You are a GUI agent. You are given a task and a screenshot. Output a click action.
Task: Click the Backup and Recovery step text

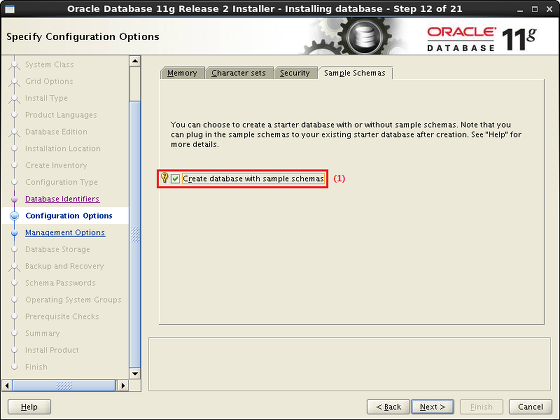(65, 266)
